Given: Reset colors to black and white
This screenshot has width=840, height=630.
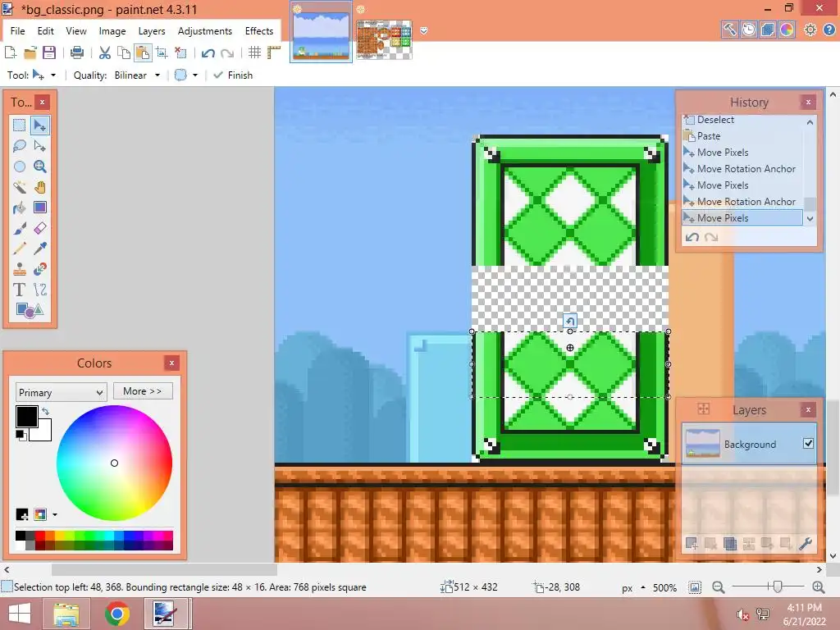Looking at the screenshot, I should (x=21, y=435).
